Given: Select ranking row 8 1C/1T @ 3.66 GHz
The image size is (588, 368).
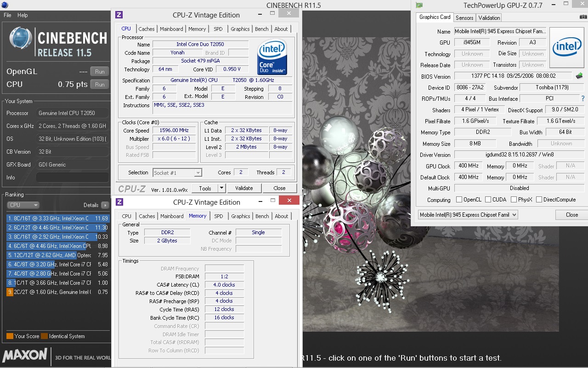Looking at the screenshot, I should coord(57,283).
